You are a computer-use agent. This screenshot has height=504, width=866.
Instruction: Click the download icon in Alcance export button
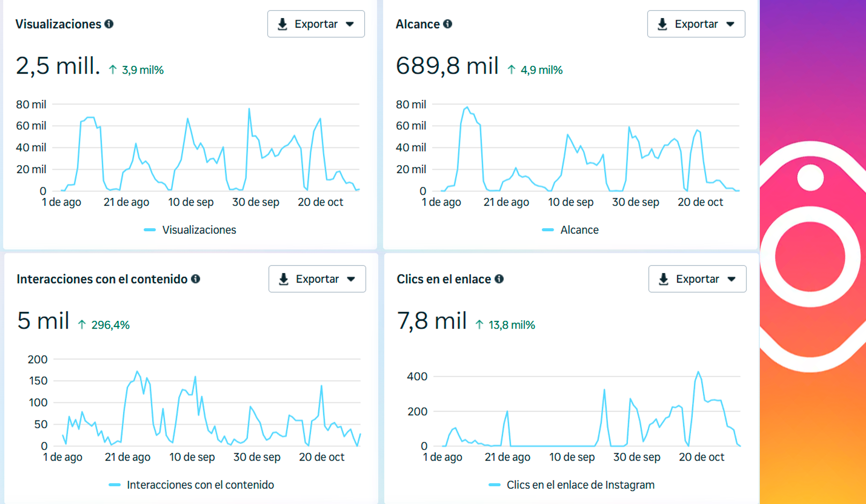(663, 24)
